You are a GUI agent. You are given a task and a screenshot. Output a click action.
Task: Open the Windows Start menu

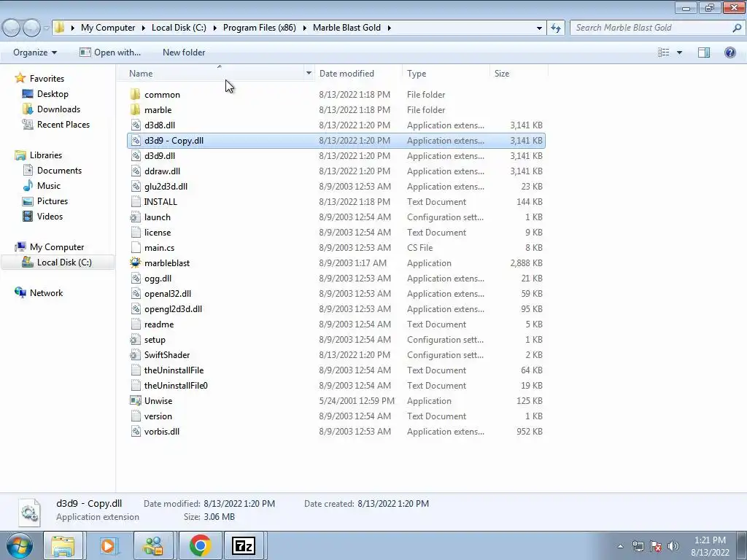20,545
